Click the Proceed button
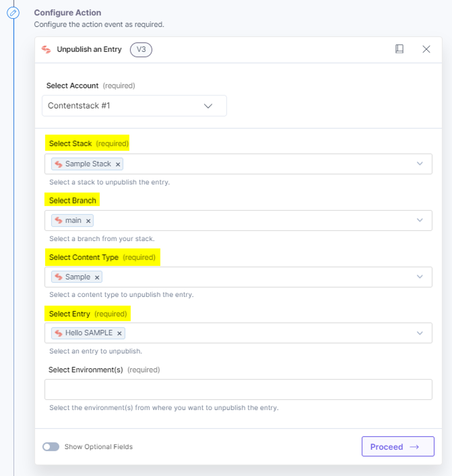Viewport: 452px width, 476px height. pyautogui.click(x=398, y=446)
